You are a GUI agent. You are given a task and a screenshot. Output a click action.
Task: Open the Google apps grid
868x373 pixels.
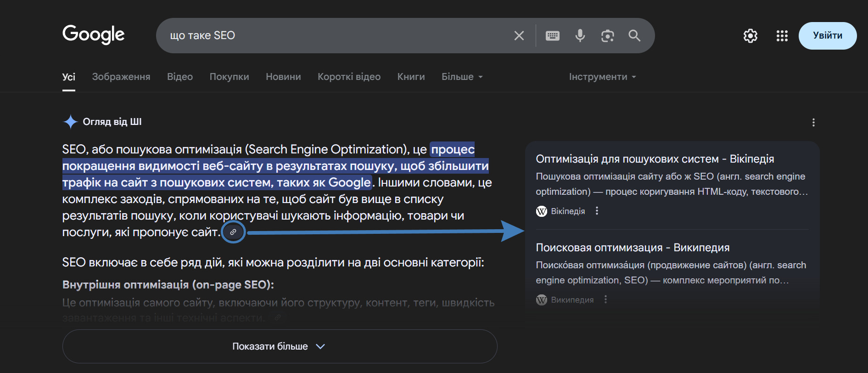tap(782, 36)
